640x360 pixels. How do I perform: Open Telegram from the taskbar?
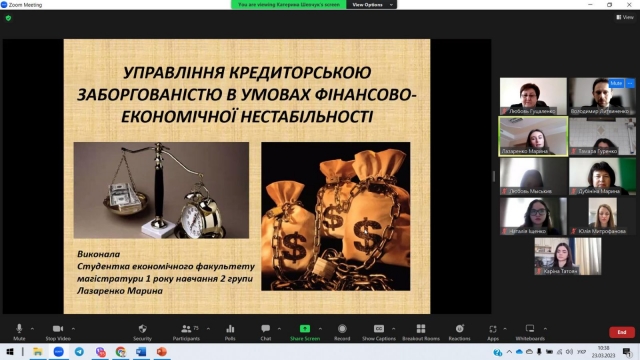[79, 351]
